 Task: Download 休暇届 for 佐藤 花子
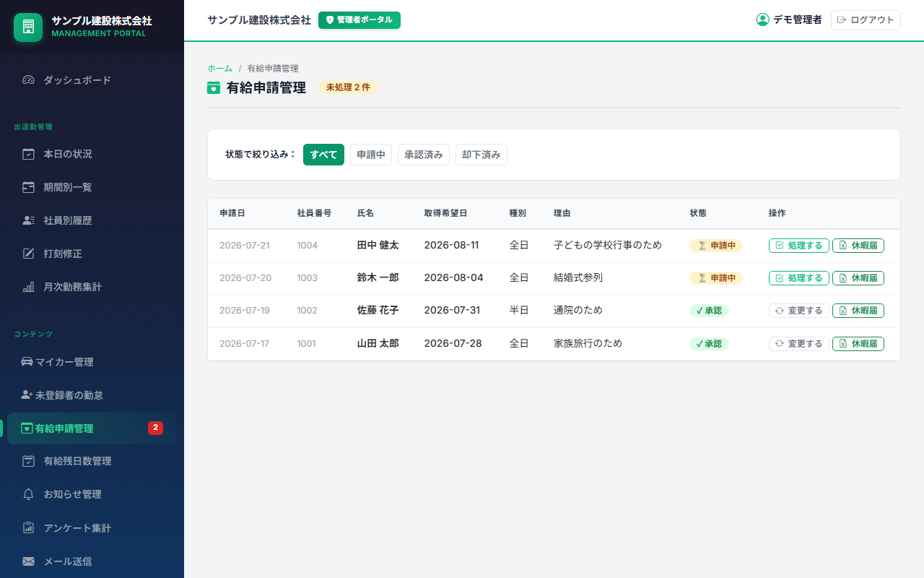(858, 311)
